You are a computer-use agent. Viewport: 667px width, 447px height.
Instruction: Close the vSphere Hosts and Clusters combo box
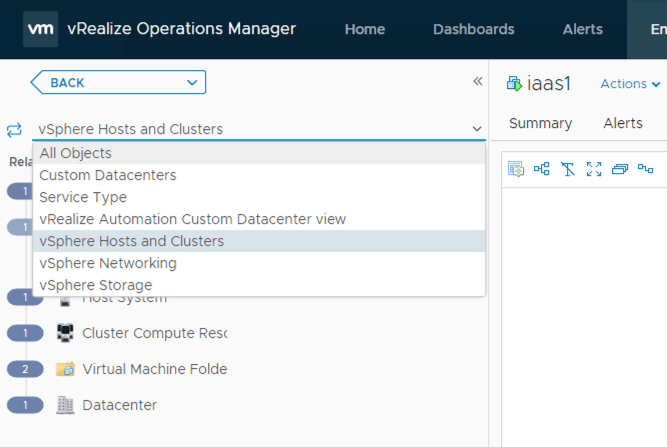(476, 129)
